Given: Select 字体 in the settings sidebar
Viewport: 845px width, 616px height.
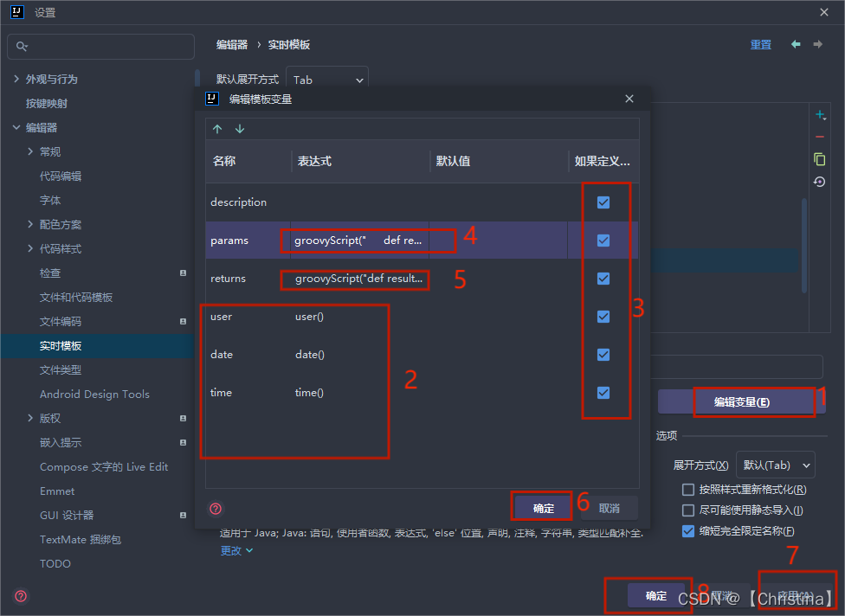Looking at the screenshot, I should [x=50, y=200].
